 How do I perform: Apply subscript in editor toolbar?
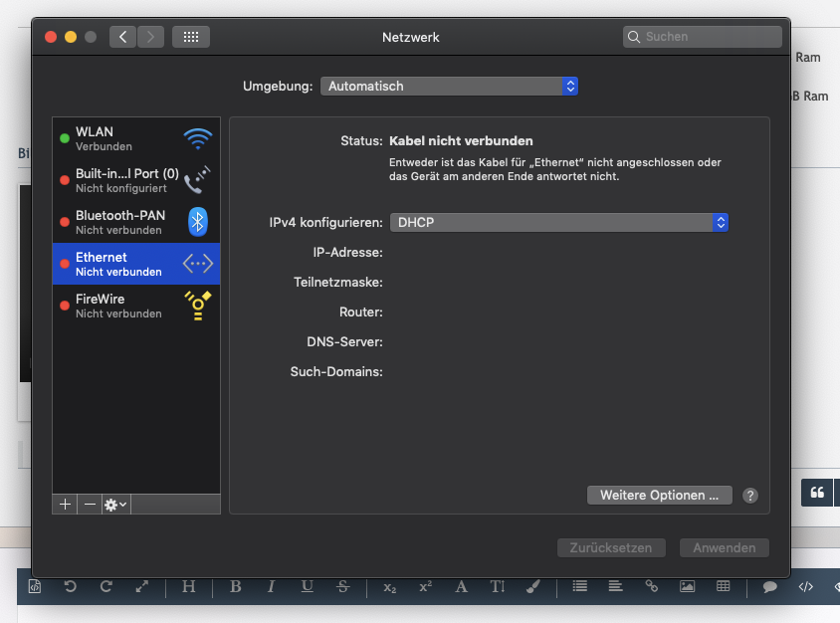pos(389,587)
